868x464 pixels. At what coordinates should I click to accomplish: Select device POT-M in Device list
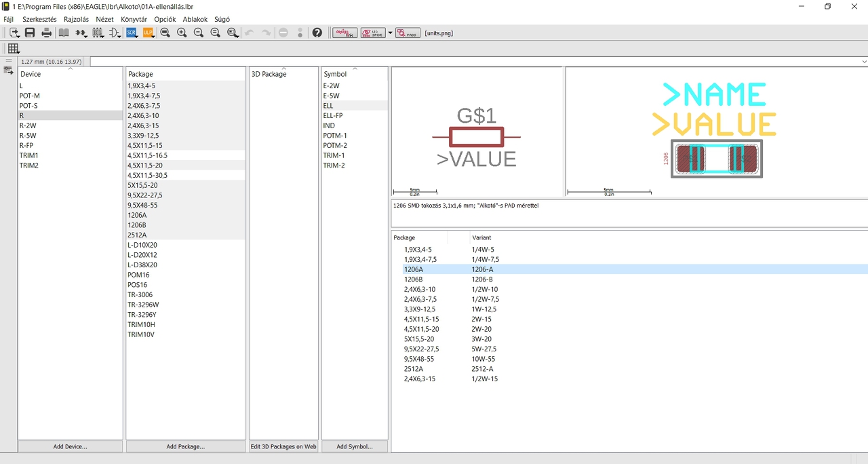coord(71,96)
